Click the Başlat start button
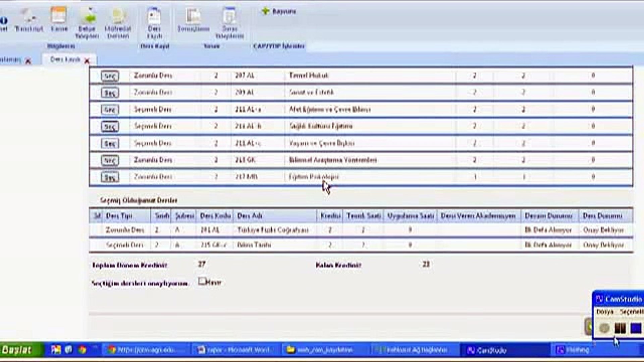 (x=17, y=350)
